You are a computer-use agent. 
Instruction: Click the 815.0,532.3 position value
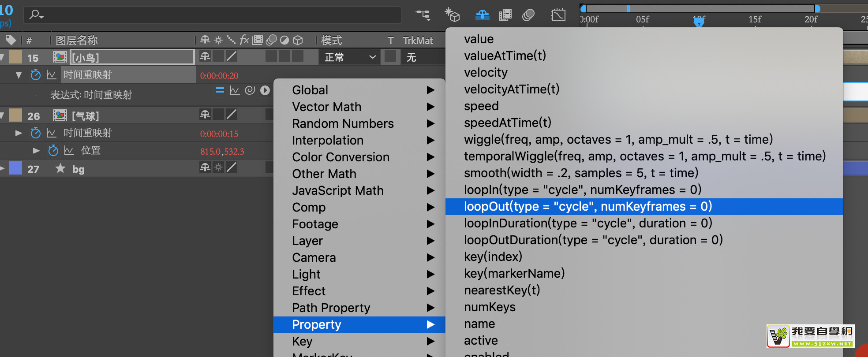click(x=222, y=152)
